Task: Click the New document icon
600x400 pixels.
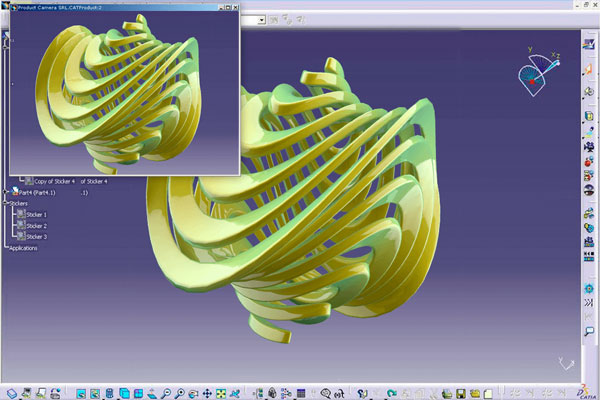Action: click(488, 394)
